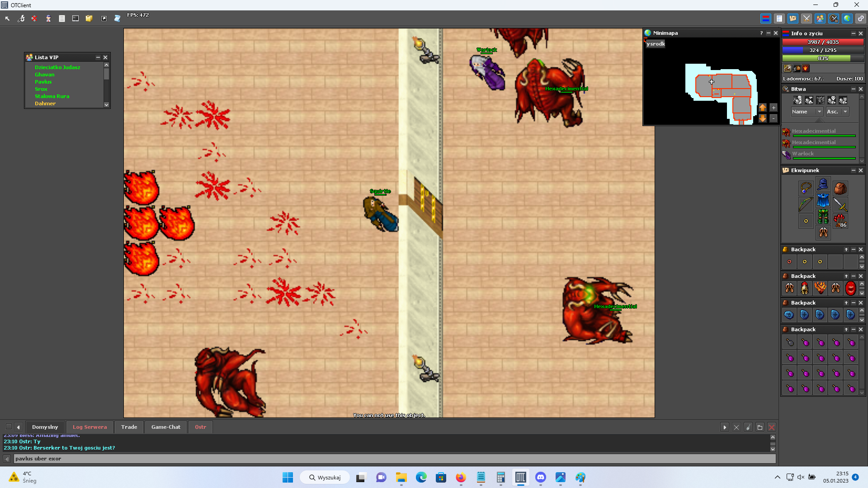Click the boots equipment slot
This screenshot has width=868, height=488.
(x=823, y=233)
